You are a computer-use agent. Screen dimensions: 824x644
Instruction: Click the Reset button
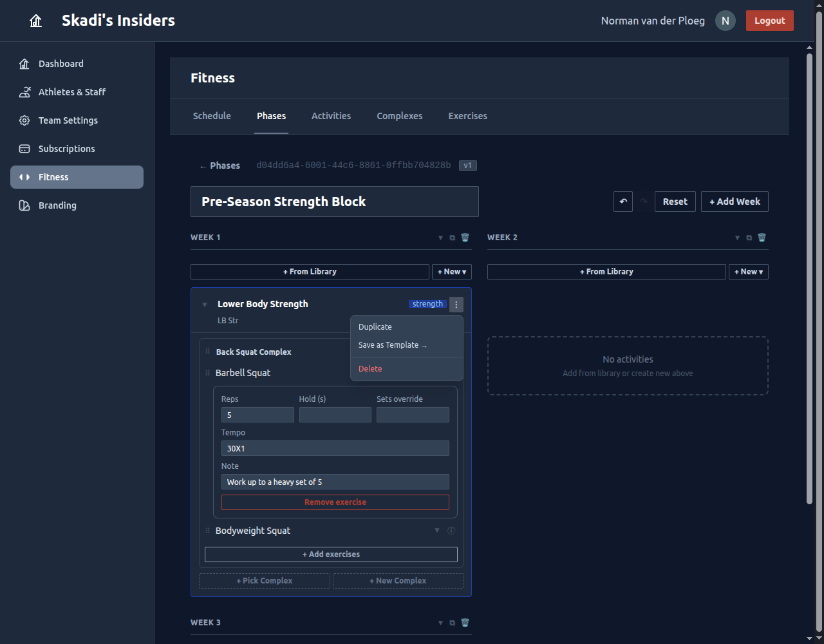(x=675, y=202)
